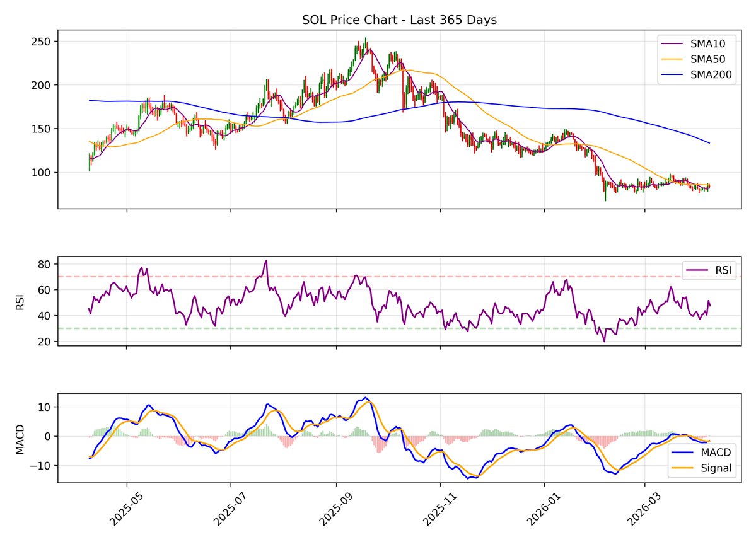Click the 200 price axis tick label
This screenshot has width=756, height=542.
[x=41, y=85]
